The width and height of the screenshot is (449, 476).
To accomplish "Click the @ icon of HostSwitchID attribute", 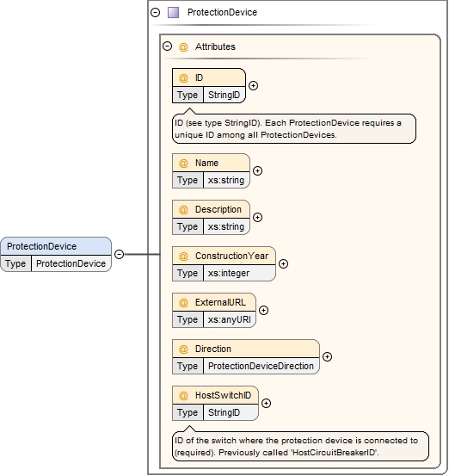I will coord(183,396).
